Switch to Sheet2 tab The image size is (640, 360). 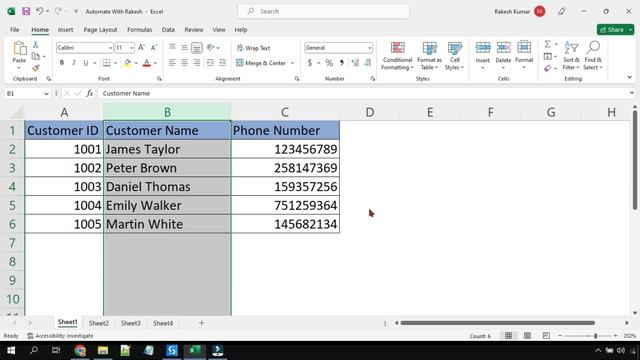(x=99, y=323)
